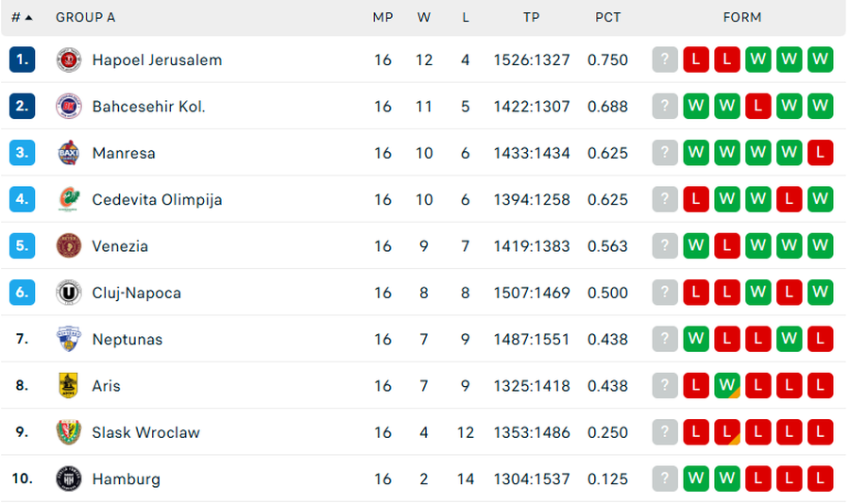Click the Neptunas team logo
This screenshot has width=850, height=504.
coord(69,339)
